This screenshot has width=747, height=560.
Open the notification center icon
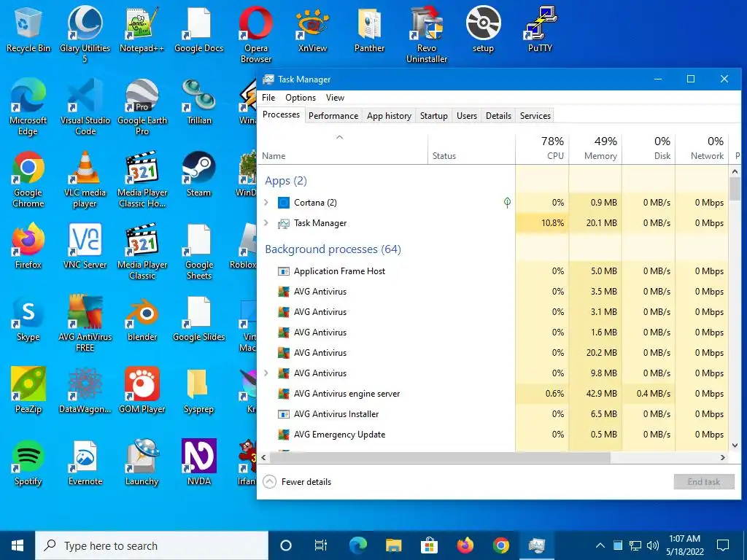[x=723, y=545]
